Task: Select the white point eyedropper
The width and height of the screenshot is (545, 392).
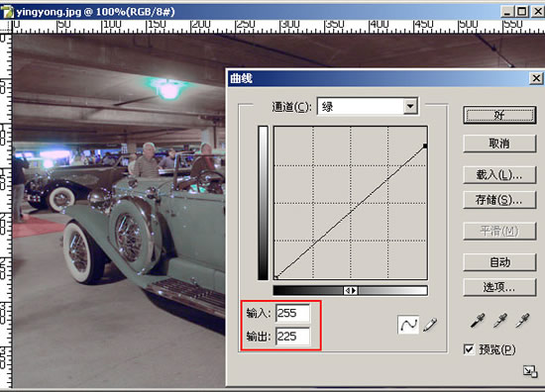Action: 523,321
